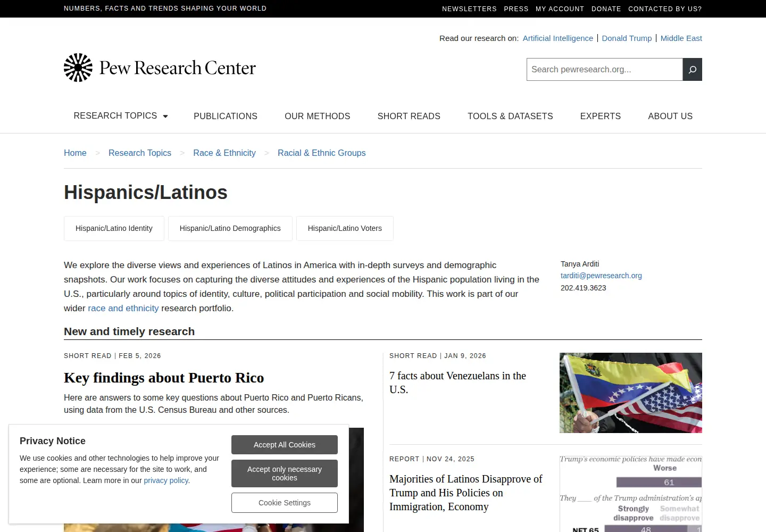Click the Trump economic policies chart thumbnail
This screenshot has height=532, width=766.
pyautogui.click(x=631, y=494)
